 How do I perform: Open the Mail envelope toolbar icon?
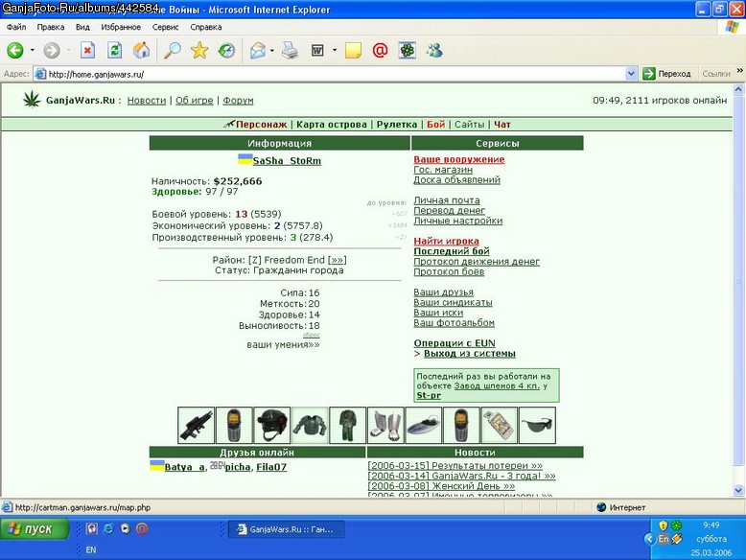click(258, 51)
